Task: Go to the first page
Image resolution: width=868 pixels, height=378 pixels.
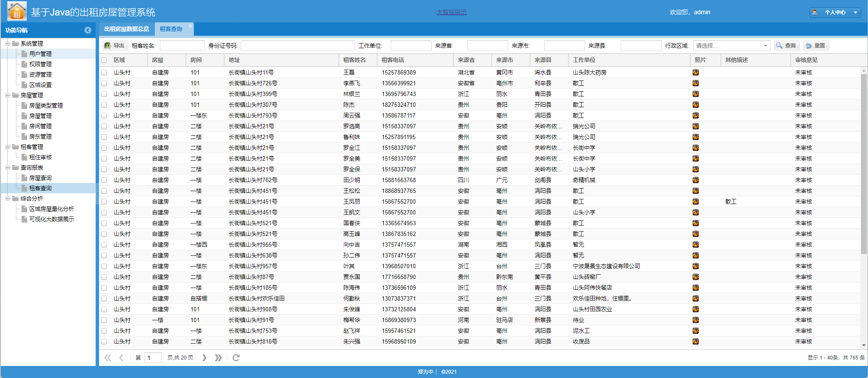Action: (108, 358)
